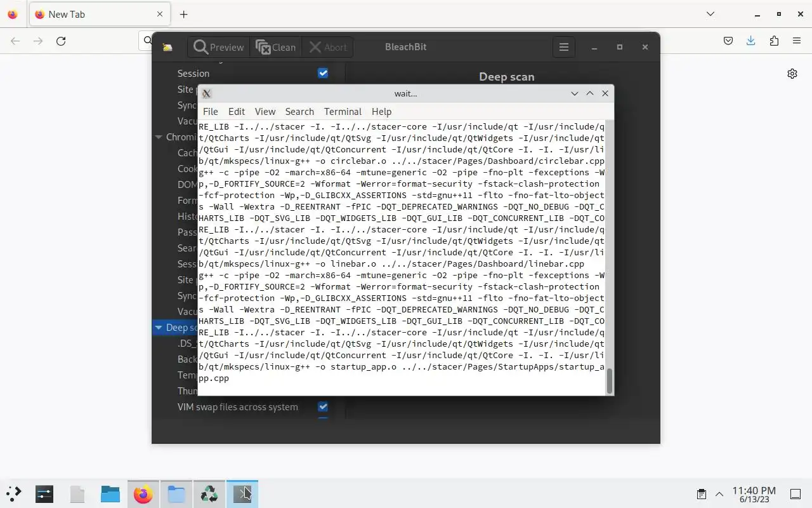
Task: Open the clipboard tray icon
Action: 702,494
